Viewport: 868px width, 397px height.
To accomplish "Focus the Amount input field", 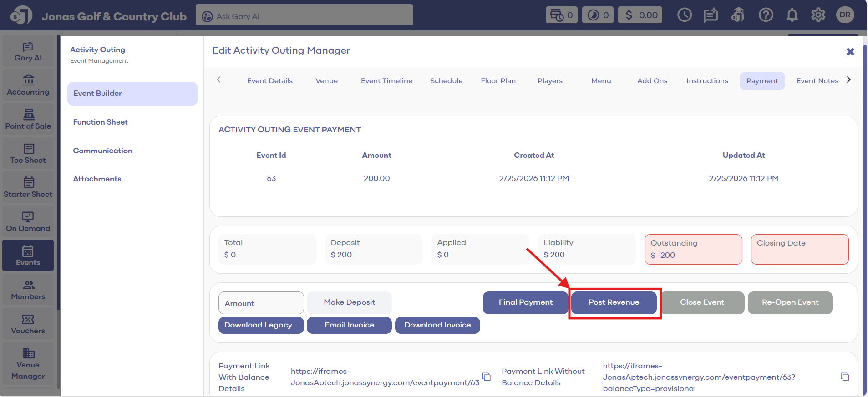I will (x=261, y=303).
